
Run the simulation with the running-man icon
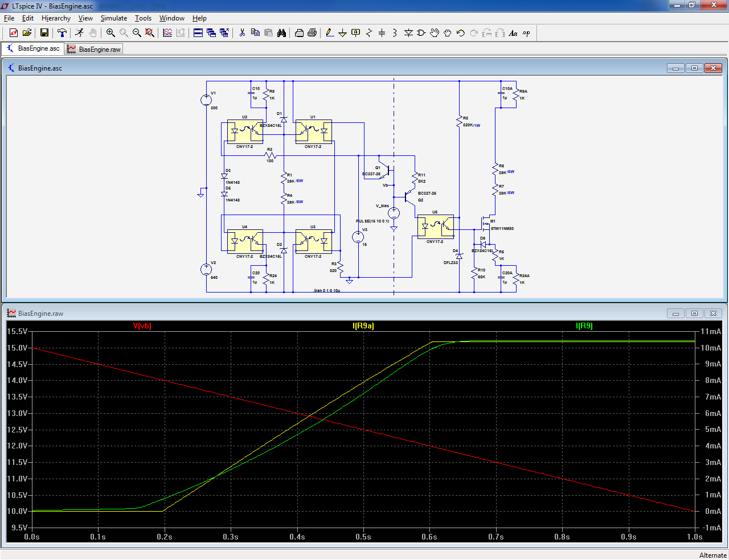79,33
